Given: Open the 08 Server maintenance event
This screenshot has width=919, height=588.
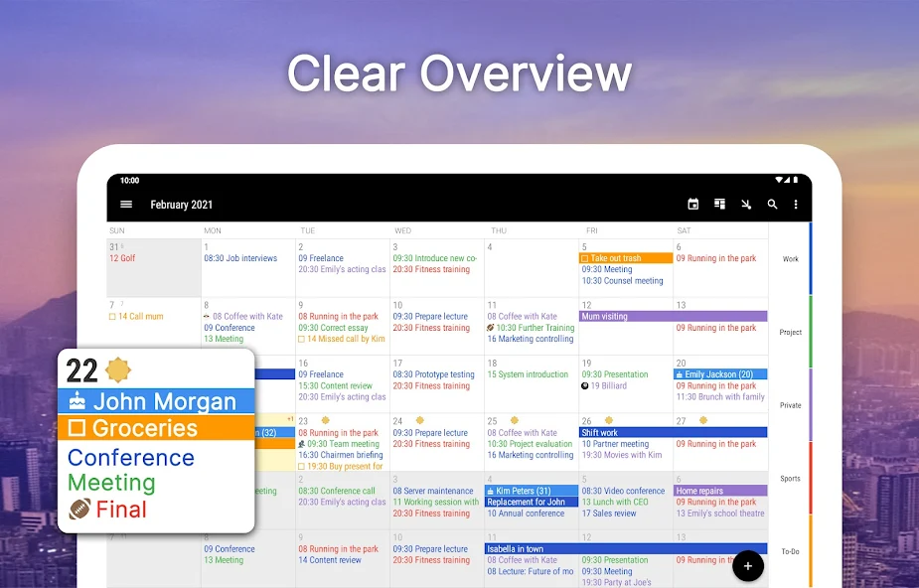Looking at the screenshot, I should tap(433, 491).
